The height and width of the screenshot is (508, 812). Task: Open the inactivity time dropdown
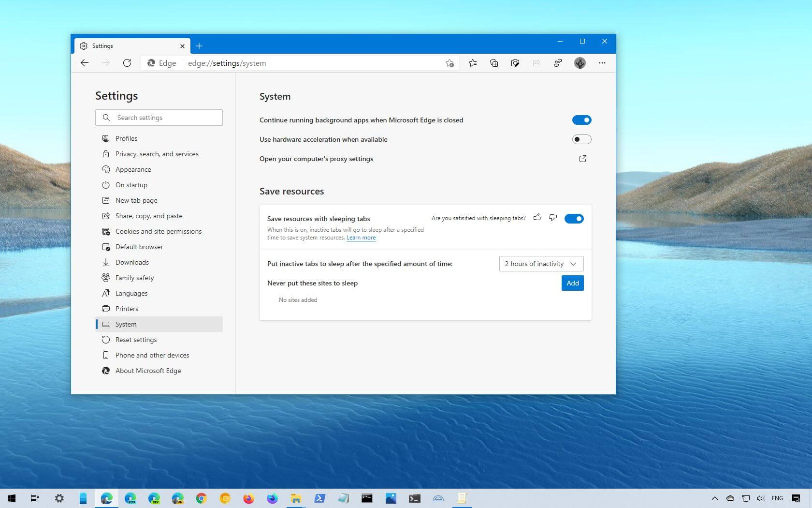pyautogui.click(x=540, y=264)
